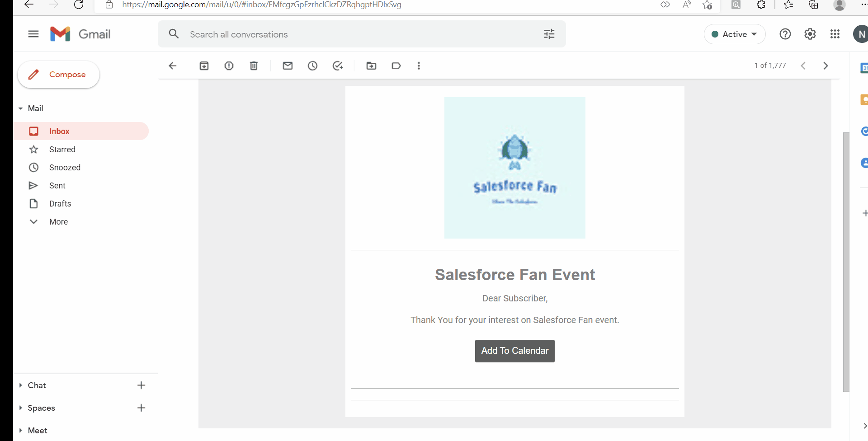Click the Search all conversations field

coord(362,34)
